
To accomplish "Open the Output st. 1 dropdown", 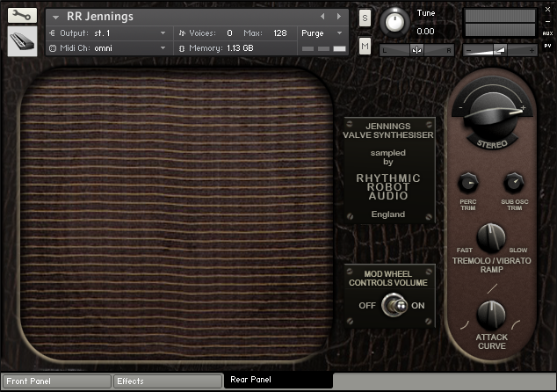I will (163, 33).
